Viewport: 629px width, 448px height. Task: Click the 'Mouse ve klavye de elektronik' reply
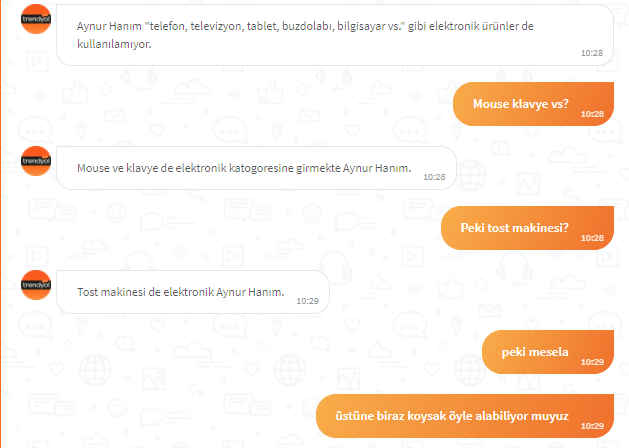(x=256, y=168)
